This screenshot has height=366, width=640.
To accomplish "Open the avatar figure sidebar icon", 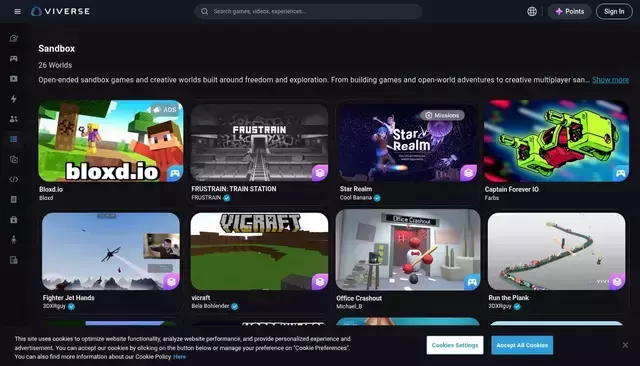I will click(x=13, y=240).
